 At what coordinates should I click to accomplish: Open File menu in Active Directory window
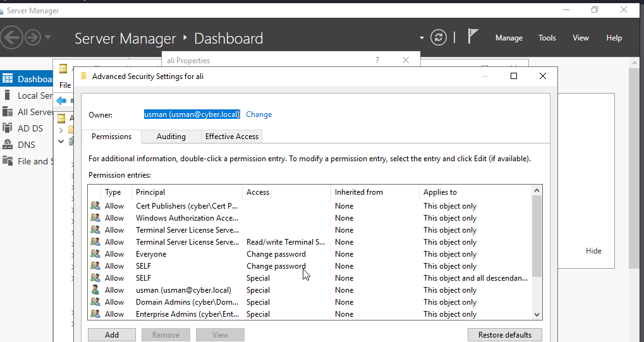tap(65, 85)
